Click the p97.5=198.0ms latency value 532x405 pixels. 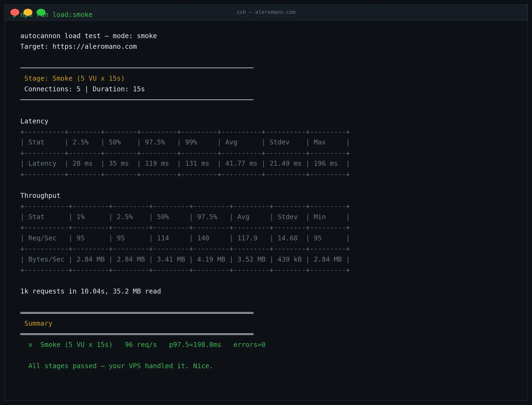point(195,345)
